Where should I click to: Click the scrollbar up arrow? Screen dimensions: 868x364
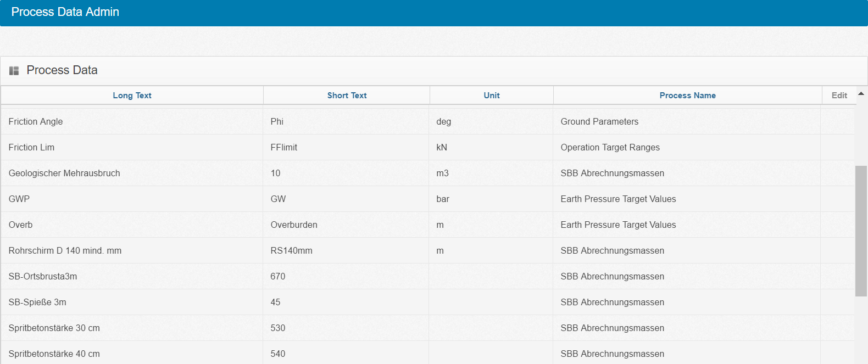pos(861,94)
